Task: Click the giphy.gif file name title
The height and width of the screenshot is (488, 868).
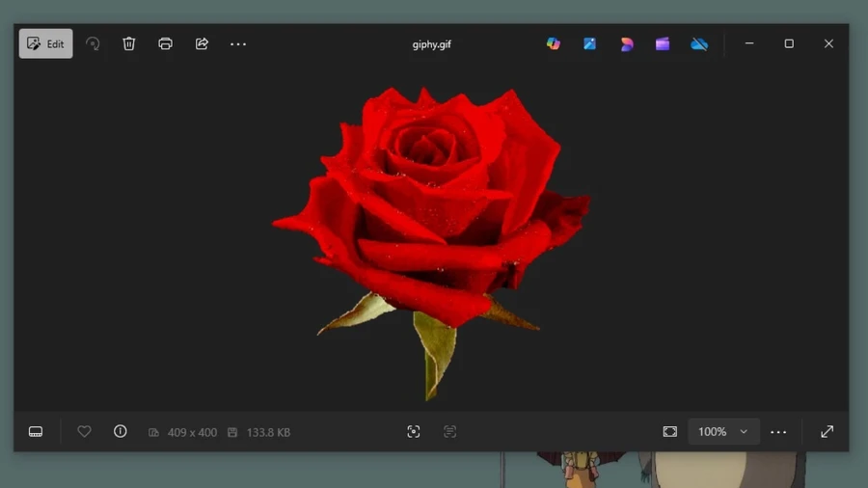Action: [432, 44]
